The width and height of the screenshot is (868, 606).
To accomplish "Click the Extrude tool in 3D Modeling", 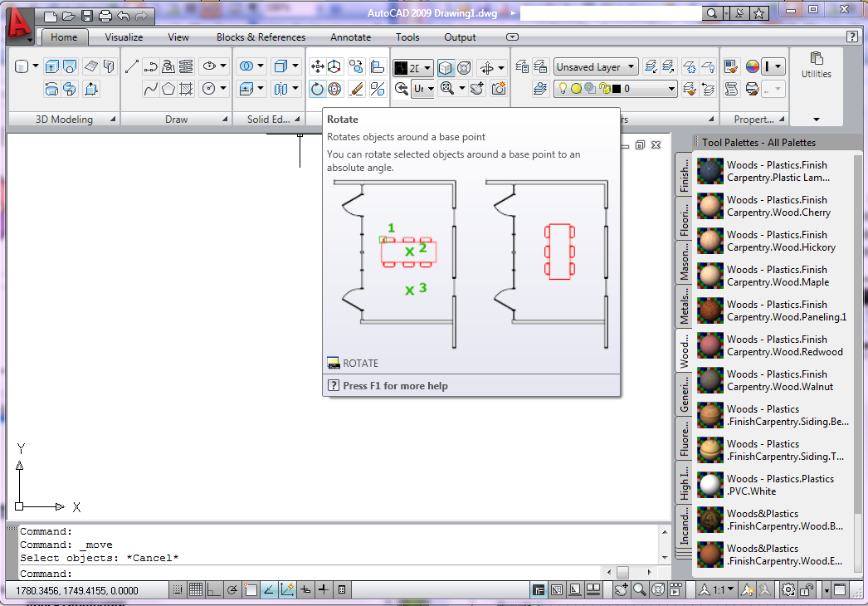I will click(x=51, y=66).
